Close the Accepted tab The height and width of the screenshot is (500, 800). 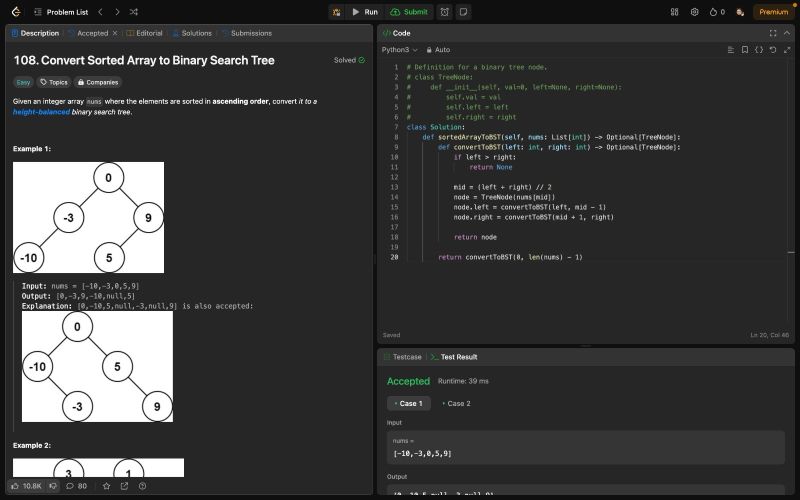point(115,33)
